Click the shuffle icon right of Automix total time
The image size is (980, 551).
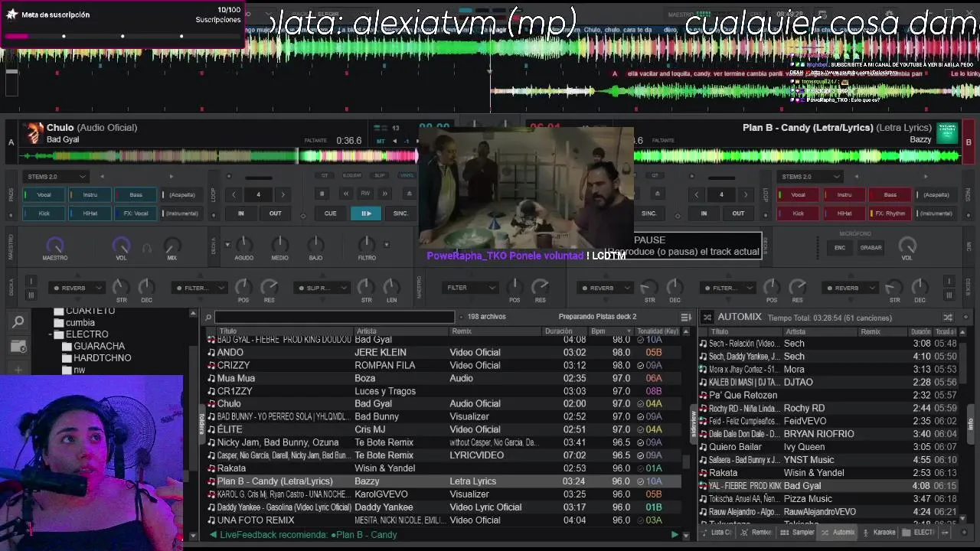click(948, 317)
